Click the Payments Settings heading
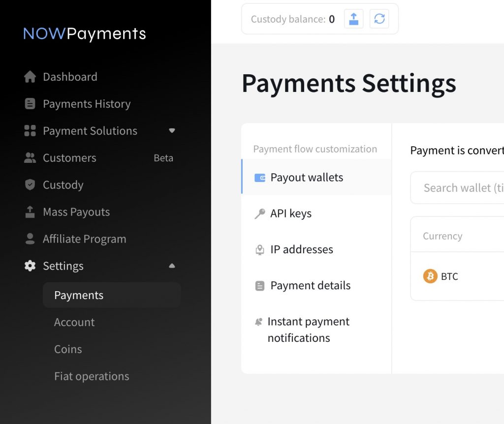Viewport: 504px width, 424px height. (x=349, y=83)
